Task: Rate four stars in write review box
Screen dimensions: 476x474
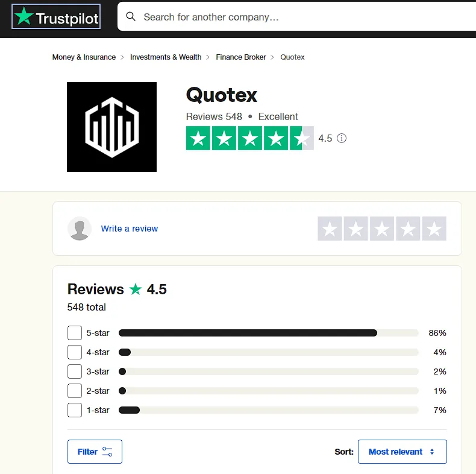Action: tap(408, 229)
